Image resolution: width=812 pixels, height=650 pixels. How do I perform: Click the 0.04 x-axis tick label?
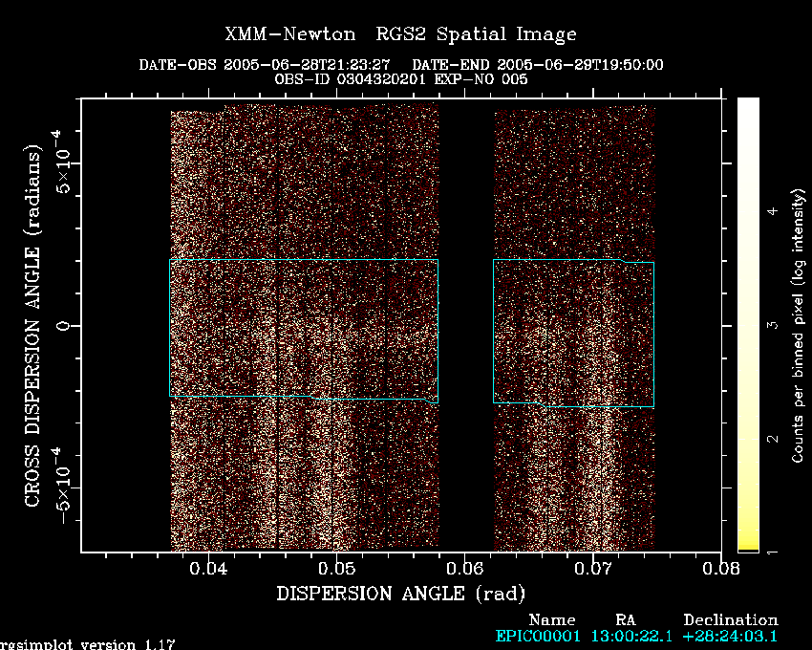[208, 569]
